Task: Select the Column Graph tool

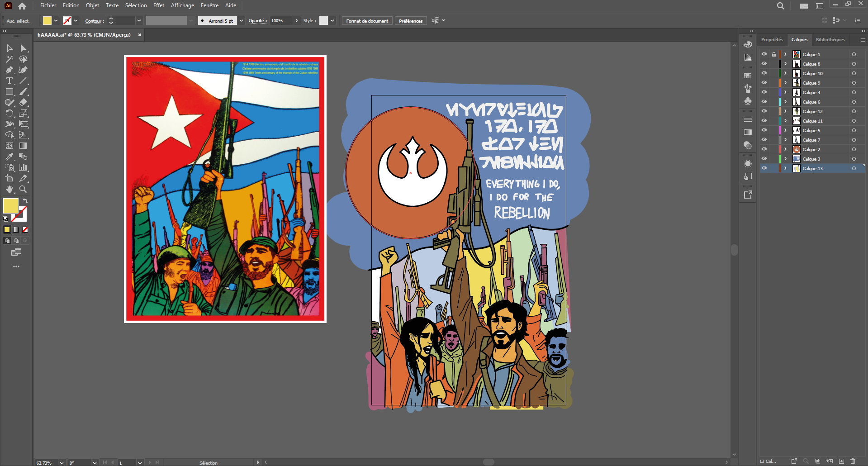Action: click(23, 167)
